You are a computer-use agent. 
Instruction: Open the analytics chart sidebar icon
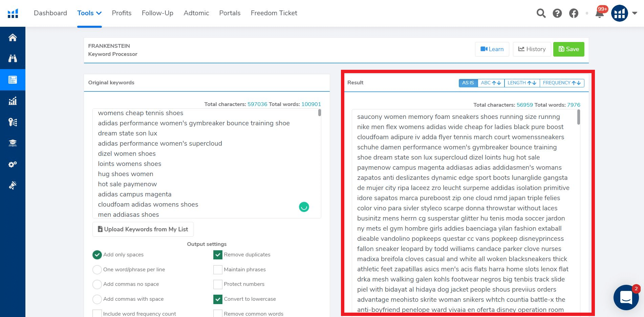13,101
